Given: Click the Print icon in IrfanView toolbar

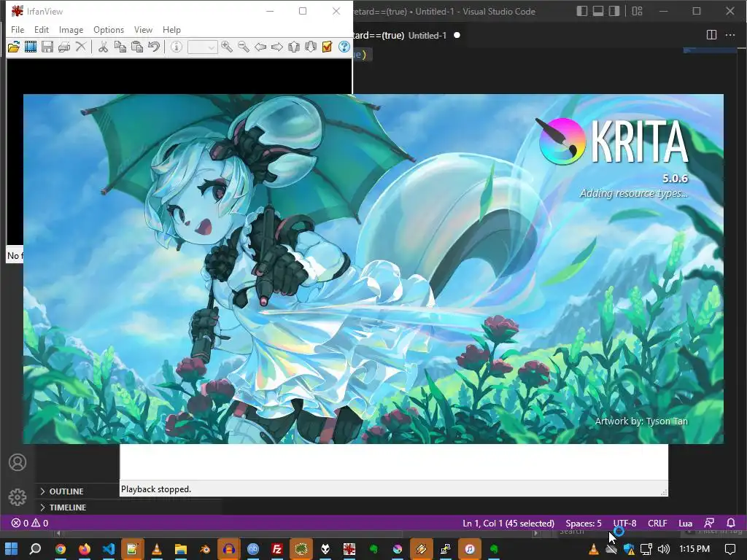Looking at the screenshot, I should [64, 47].
